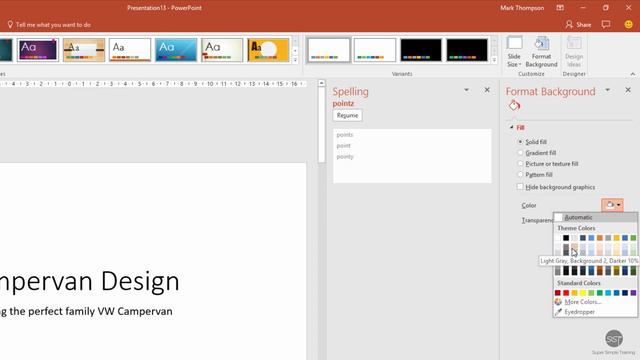Select the last black variant thumbnail
The height and width of the screenshot is (360, 640).
pos(467,50)
